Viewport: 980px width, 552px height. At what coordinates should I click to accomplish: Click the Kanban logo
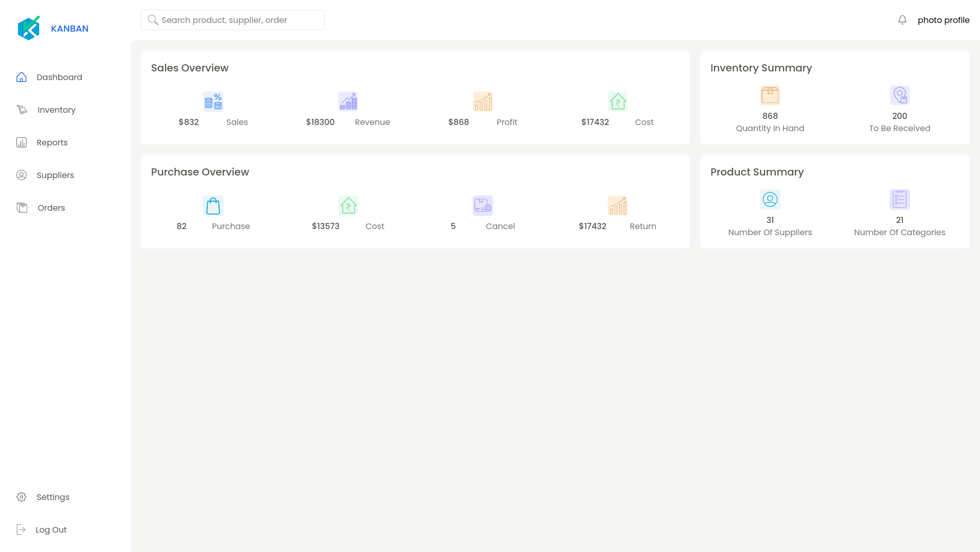29,28
